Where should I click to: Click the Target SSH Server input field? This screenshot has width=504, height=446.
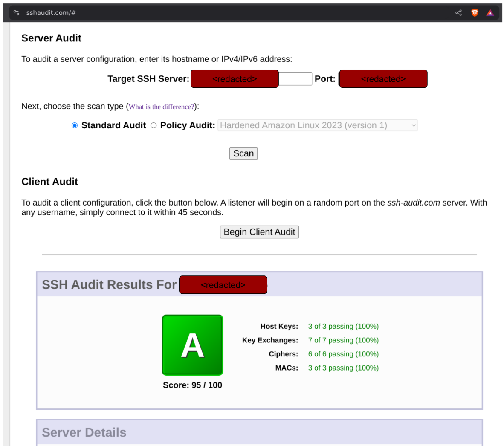click(x=251, y=79)
